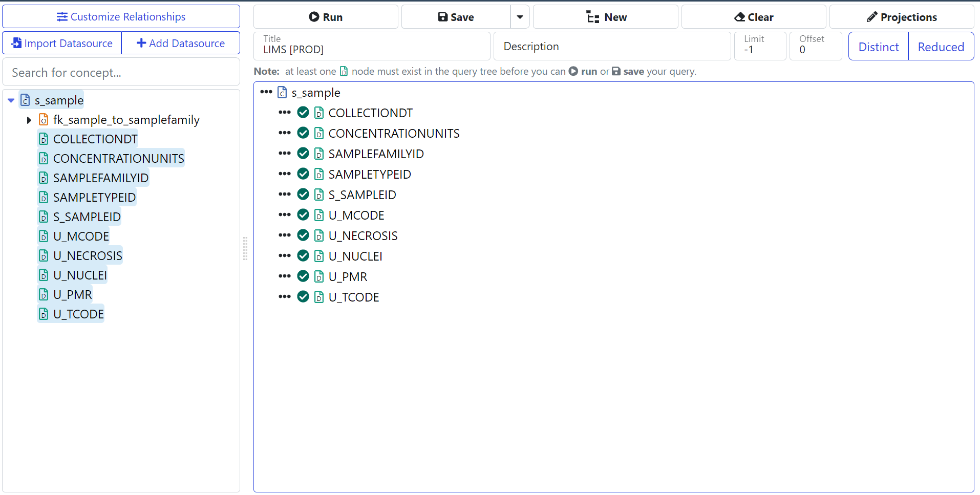This screenshot has height=495, width=980.
Task: Open the three-dot menu for s_sample root node
Action: tap(266, 92)
